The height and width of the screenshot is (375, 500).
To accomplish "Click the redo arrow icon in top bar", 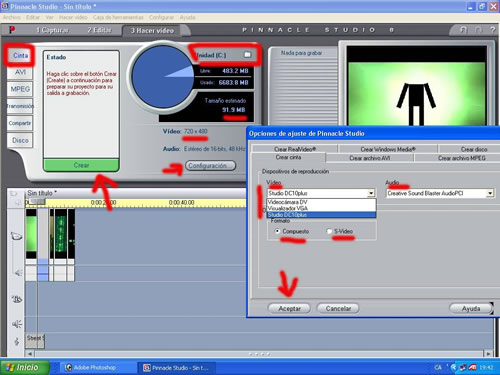I will click(478, 30).
